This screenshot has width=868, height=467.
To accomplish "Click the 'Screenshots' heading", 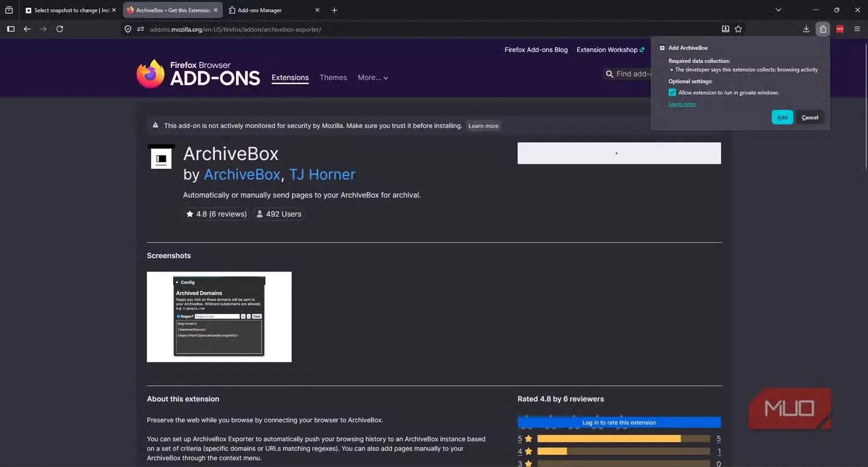I will [169, 256].
